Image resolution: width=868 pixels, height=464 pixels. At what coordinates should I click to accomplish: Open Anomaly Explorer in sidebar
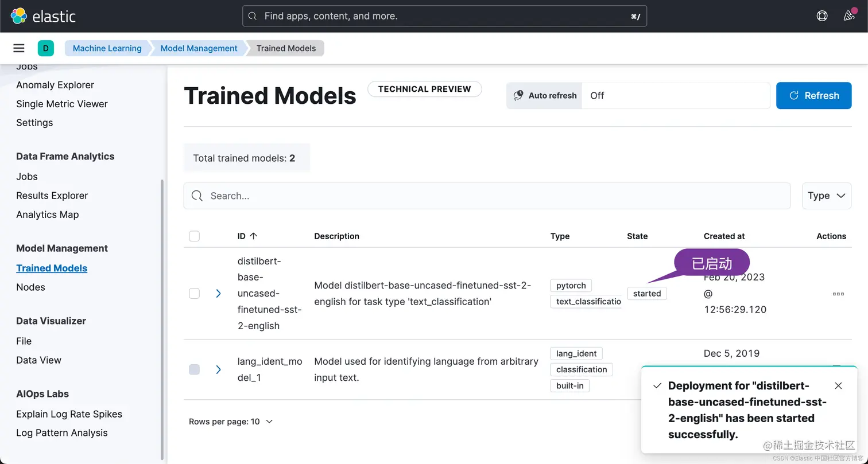pos(55,85)
